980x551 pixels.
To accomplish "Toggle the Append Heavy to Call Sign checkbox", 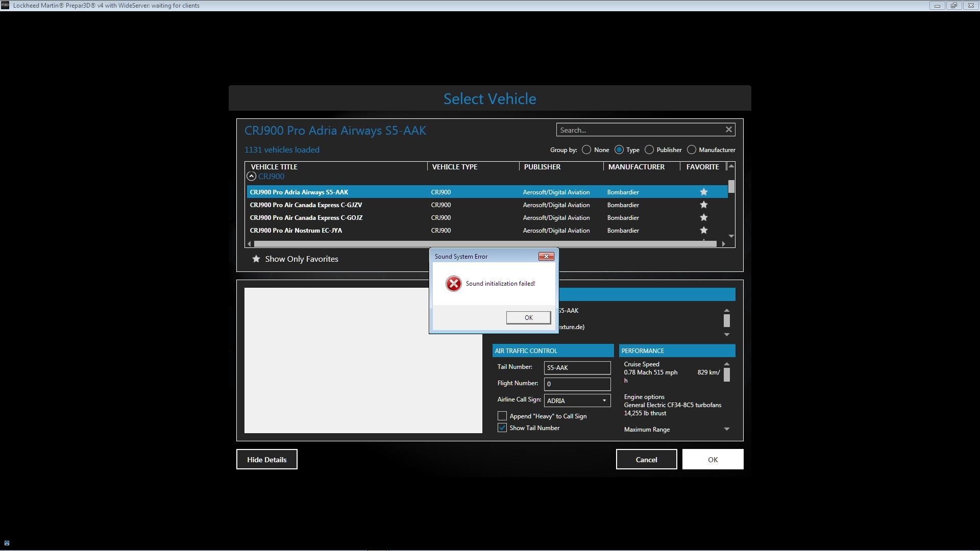I will [x=501, y=416].
